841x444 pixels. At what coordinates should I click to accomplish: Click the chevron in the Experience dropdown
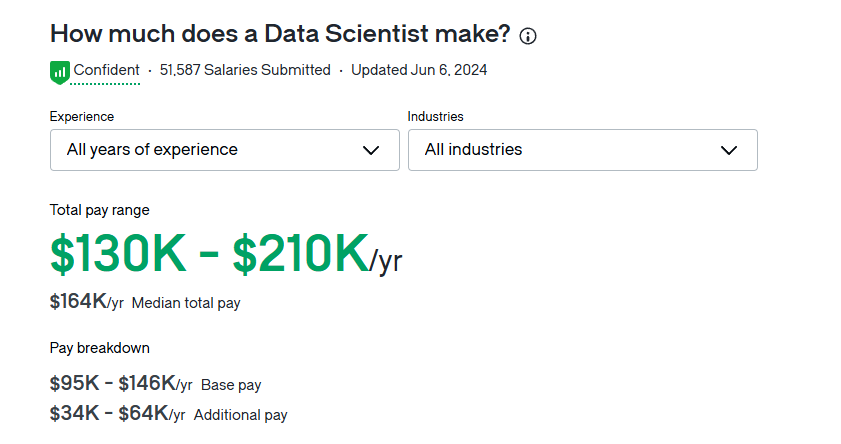pos(371,150)
